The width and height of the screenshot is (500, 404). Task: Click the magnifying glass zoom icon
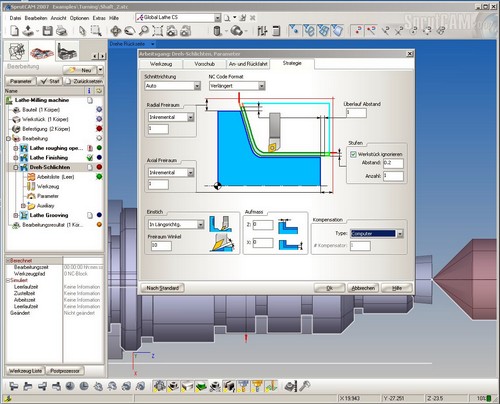(144, 31)
